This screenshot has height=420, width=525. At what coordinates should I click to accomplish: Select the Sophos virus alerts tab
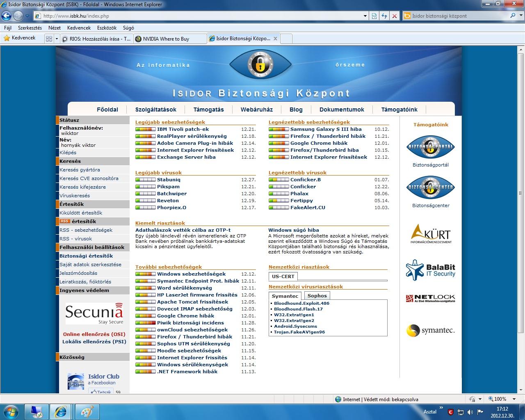[317, 295]
